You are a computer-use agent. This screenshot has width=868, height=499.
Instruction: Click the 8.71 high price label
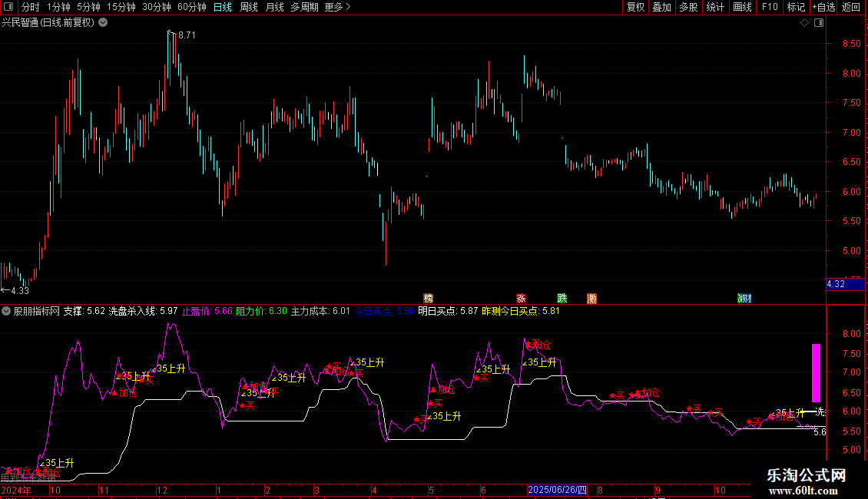[187, 35]
